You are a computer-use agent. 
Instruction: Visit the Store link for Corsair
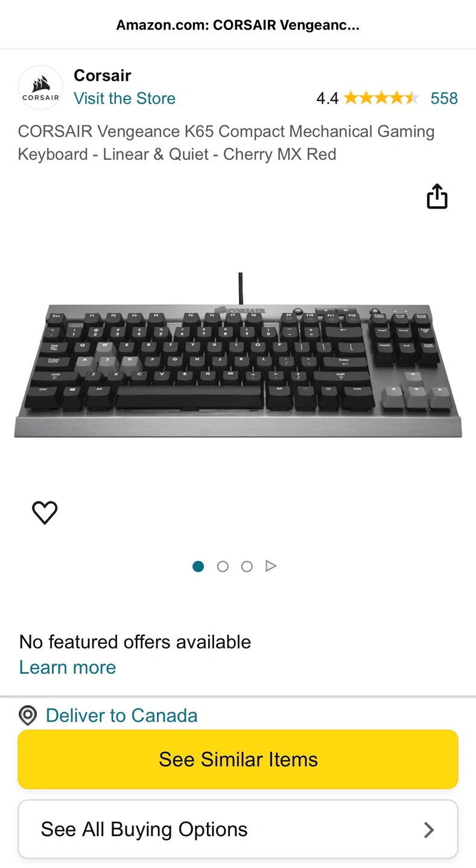click(124, 98)
